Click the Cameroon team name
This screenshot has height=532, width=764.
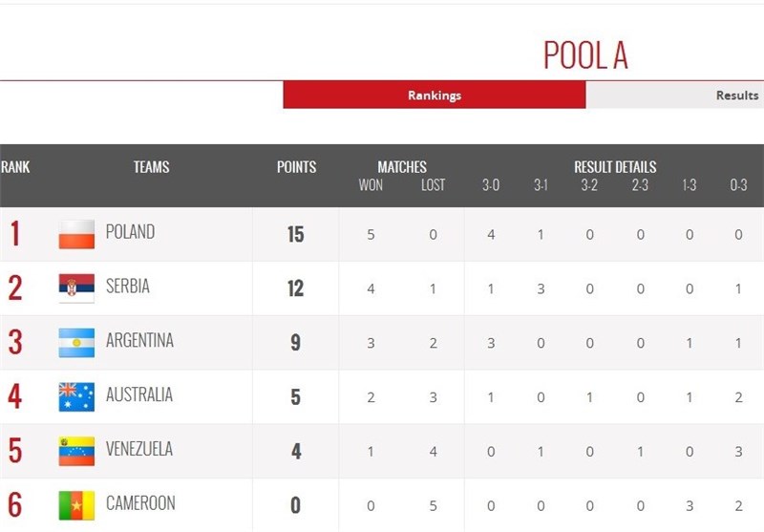[x=140, y=503]
